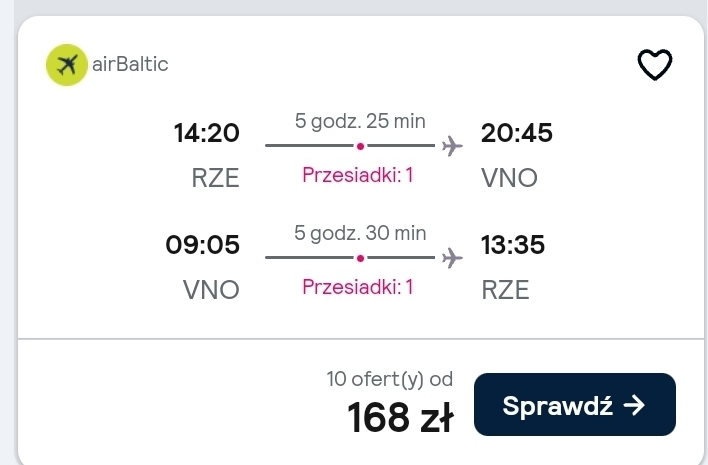The height and width of the screenshot is (465, 708).
Task: Click the first Przesiadki: 1 label
Action: (358, 175)
